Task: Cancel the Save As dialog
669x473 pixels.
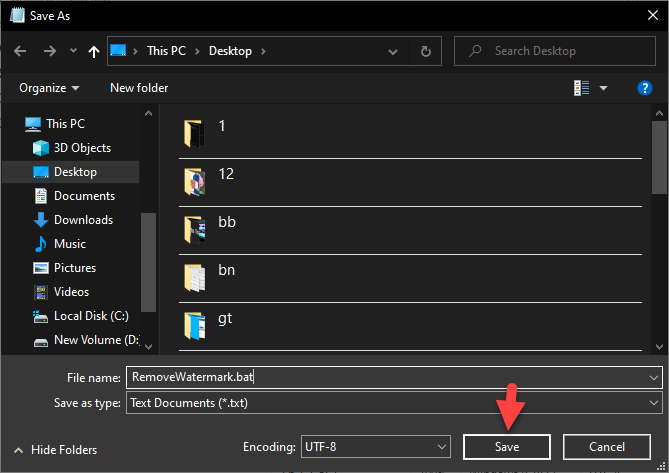Action: [607, 446]
